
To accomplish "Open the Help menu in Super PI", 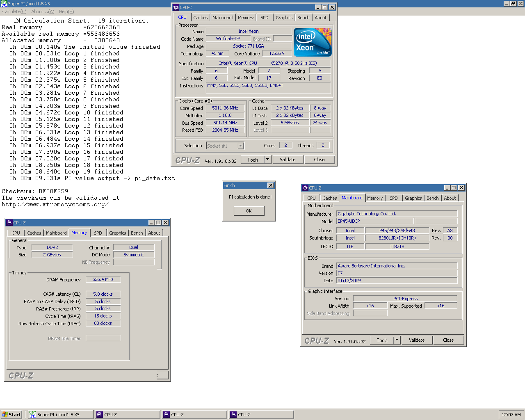I will click(x=66, y=11).
